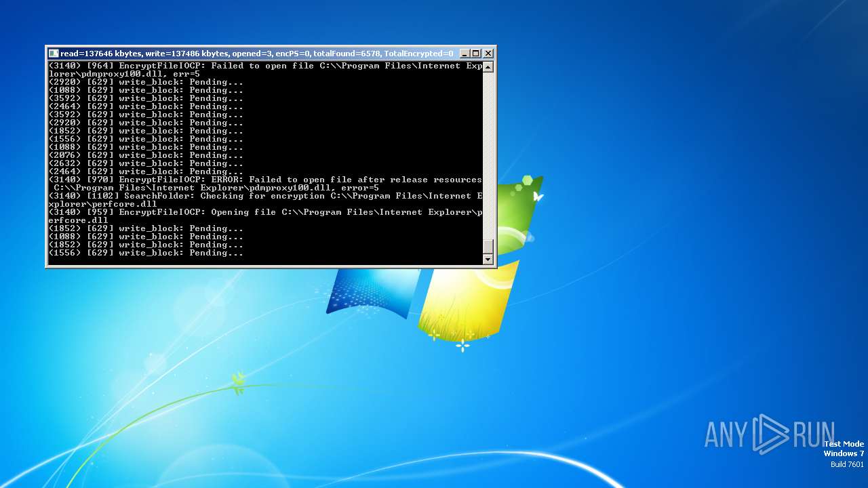This screenshot has height=488, width=868.
Task: Minimize the console window
Action: click(x=465, y=54)
